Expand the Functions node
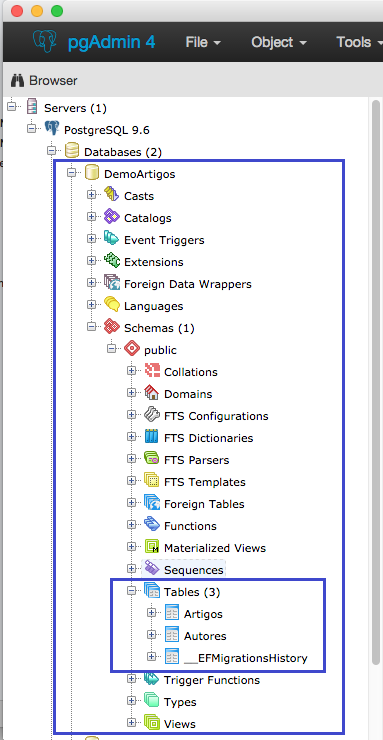Image resolution: width=383 pixels, height=740 pixels. point(132,525)
